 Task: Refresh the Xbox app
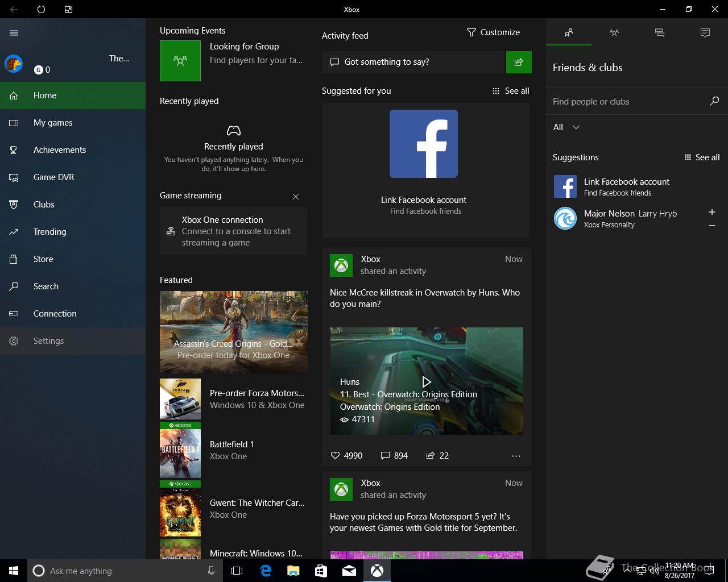pos(41,9)
